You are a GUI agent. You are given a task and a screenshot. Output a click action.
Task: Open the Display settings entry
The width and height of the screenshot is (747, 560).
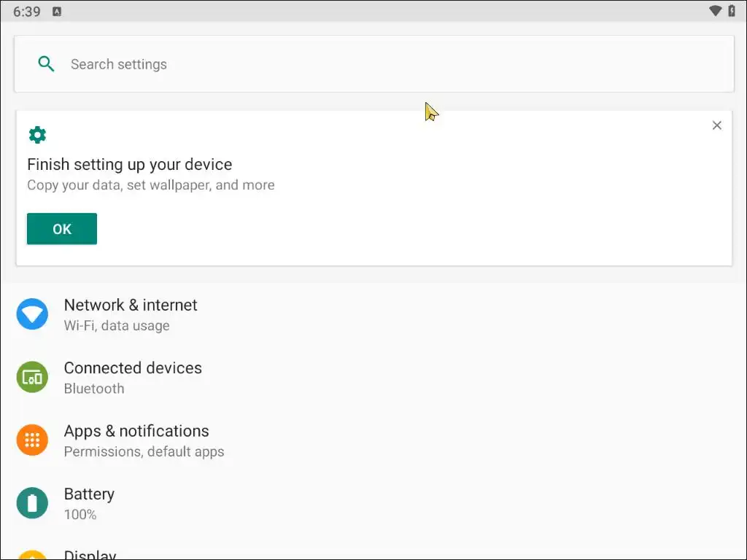pos(90,555)
